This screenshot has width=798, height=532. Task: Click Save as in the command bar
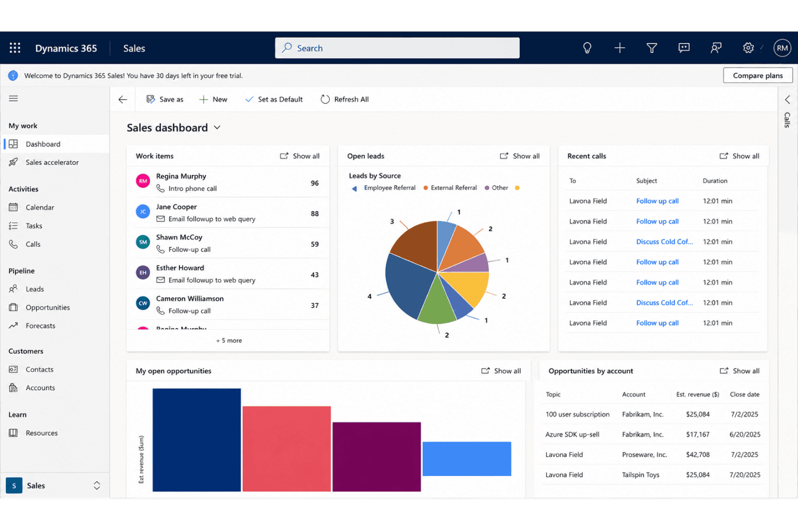[165, 99]
